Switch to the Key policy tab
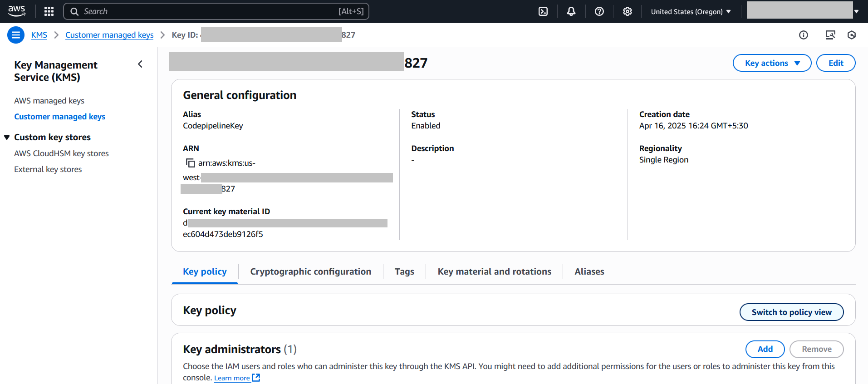This screenshot has height=384, width=868. coord(205,271)
